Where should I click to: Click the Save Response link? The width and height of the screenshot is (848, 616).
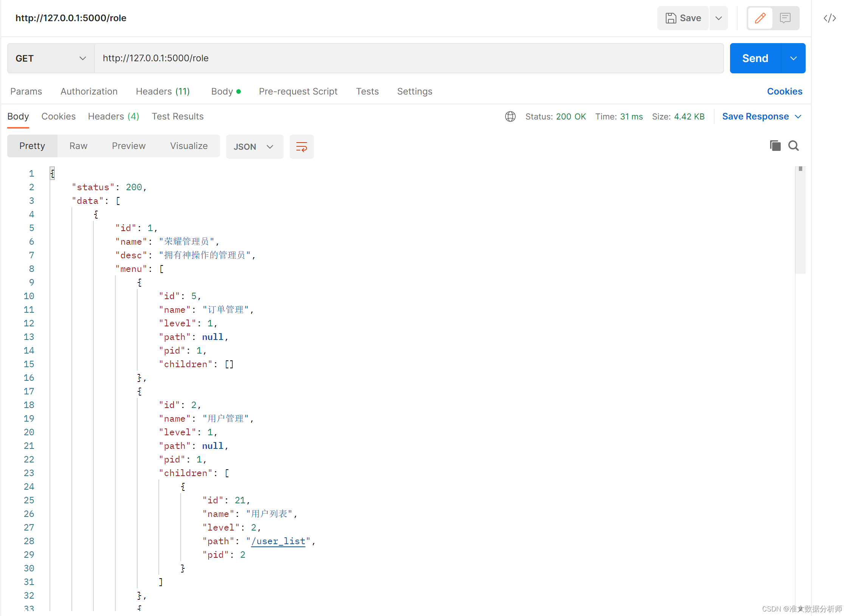(x=755, y=116)
